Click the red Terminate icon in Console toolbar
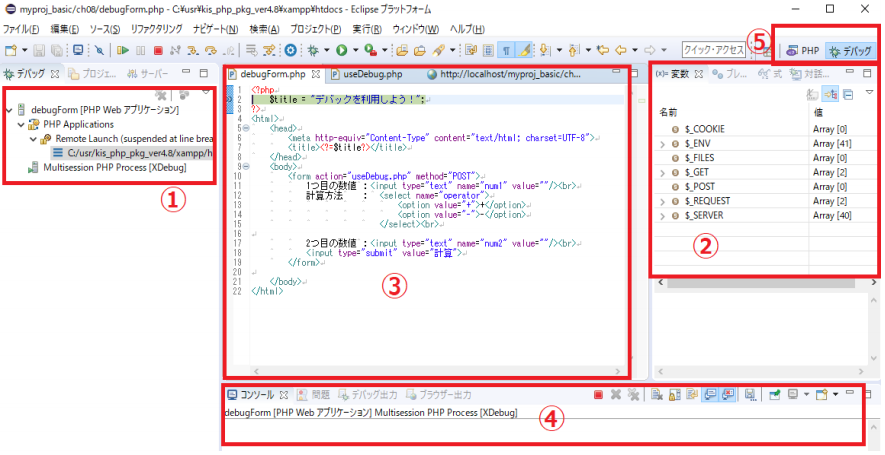Screen dimensions: 885x455 (598, 395)
